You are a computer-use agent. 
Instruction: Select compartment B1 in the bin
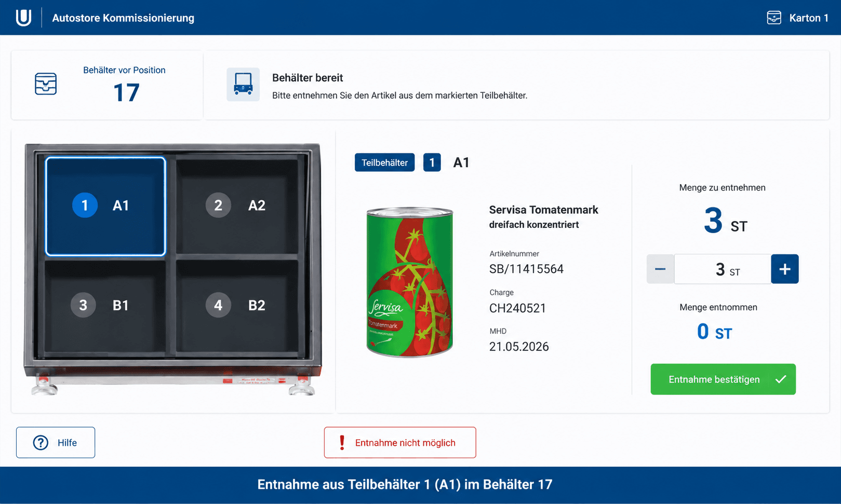click(x=105, y=306)
